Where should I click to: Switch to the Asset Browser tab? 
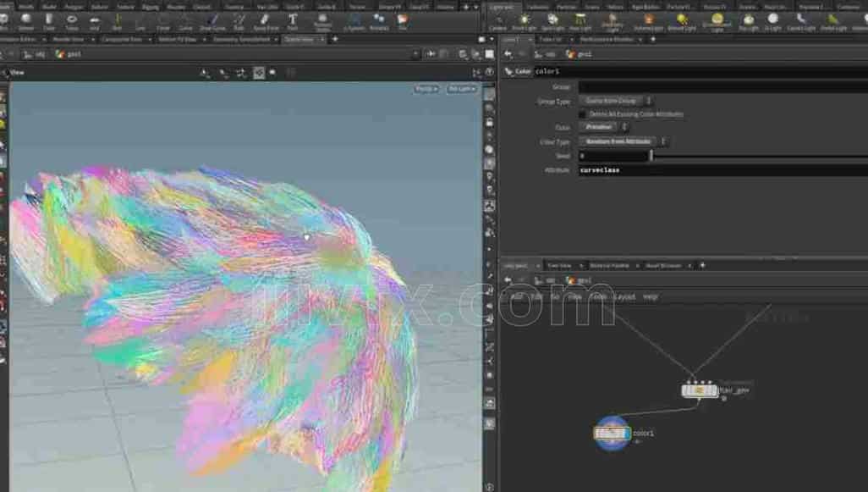pos(663,266)
